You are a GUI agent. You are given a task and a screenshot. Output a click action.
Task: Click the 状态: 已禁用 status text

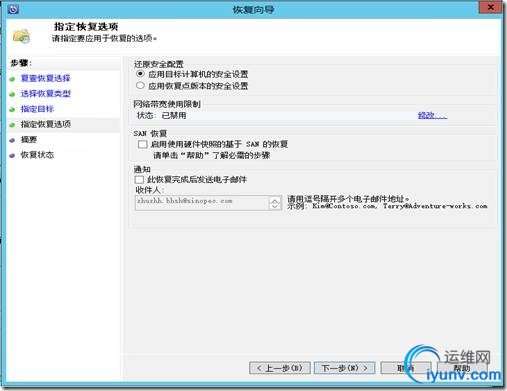162,115
